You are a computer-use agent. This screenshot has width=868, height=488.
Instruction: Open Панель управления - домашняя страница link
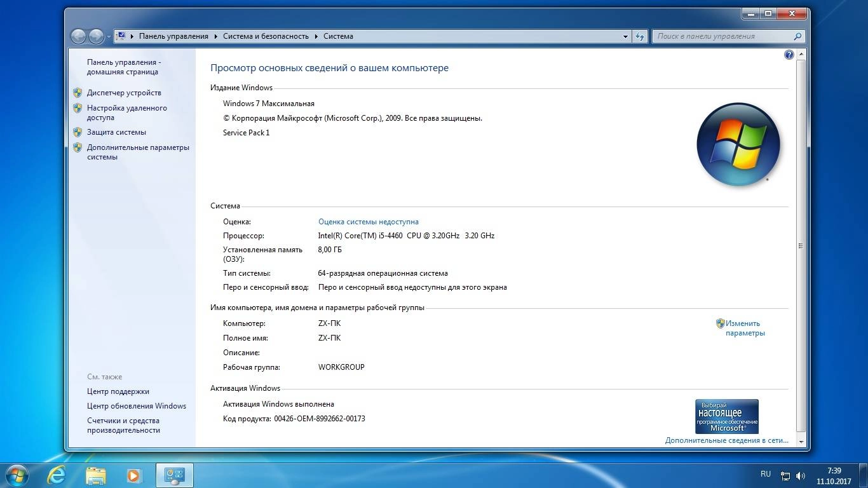(124, 67)
